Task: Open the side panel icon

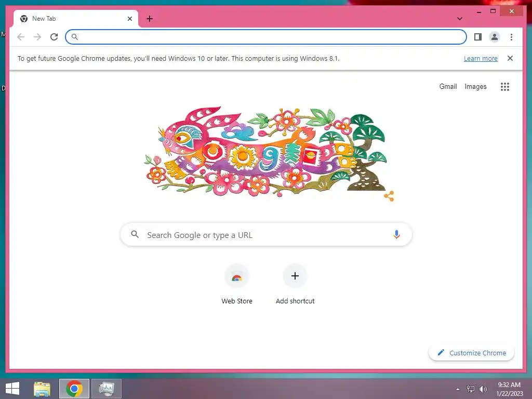Action: (x=478, y=37)
